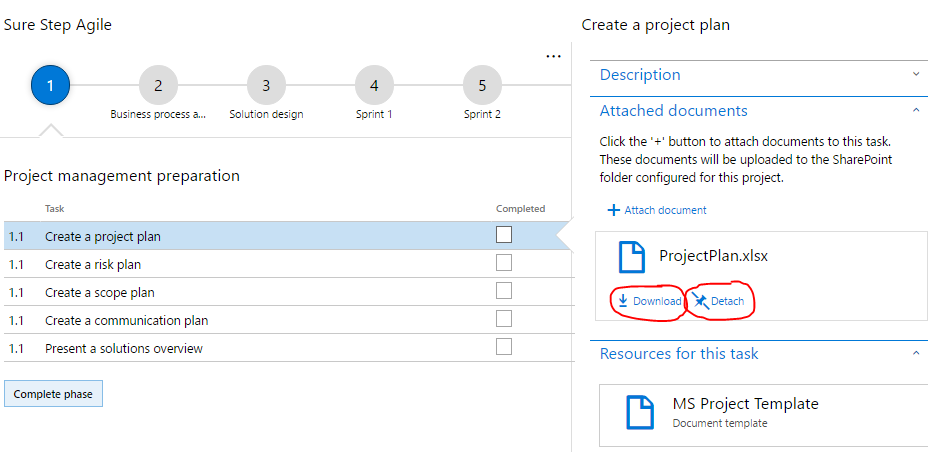Open the three-dot more options menu
The image size is (944, 452).
pyautogui.click(x=553, y=57)
